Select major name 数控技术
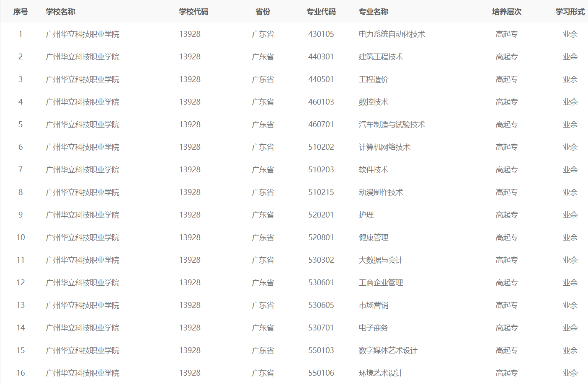This screenshot has width=588, height=384. coord(374,102)
